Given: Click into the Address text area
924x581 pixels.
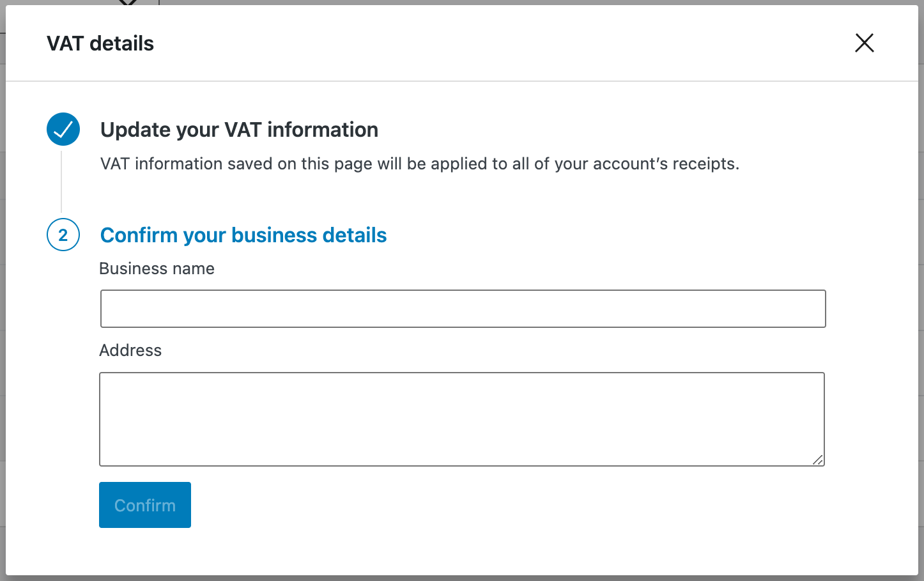Looking at the screenshot, I should [462, 419].
